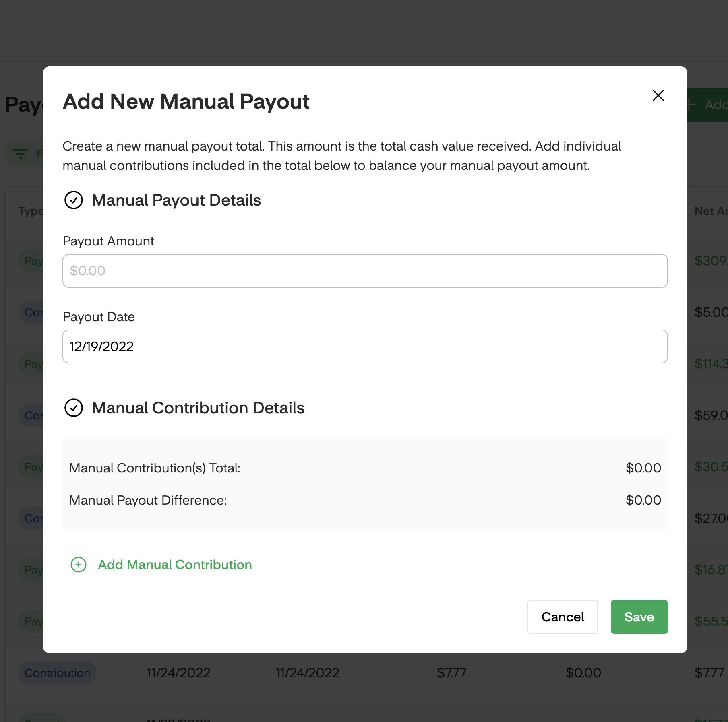The width and height of the screenshot is (728, 722).
Task: Click the Manual Payout Difference amount
Action: tap(643, 500)
